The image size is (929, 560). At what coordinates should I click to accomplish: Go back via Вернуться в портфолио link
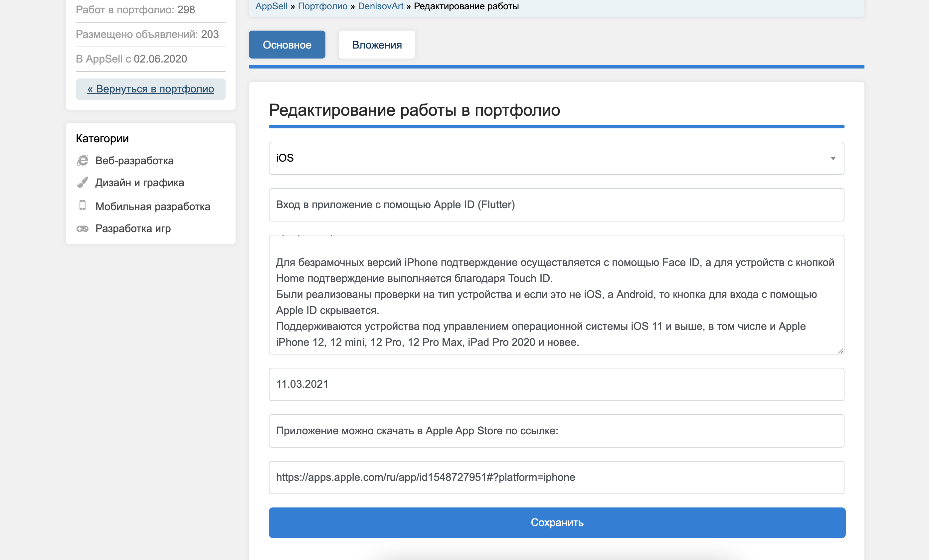[x=150, y=89]
